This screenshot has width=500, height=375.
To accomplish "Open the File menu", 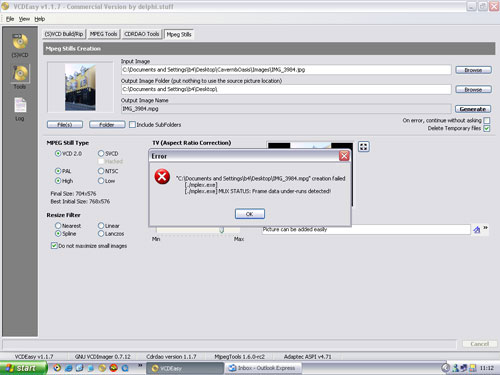I will (x=10, y=19).
